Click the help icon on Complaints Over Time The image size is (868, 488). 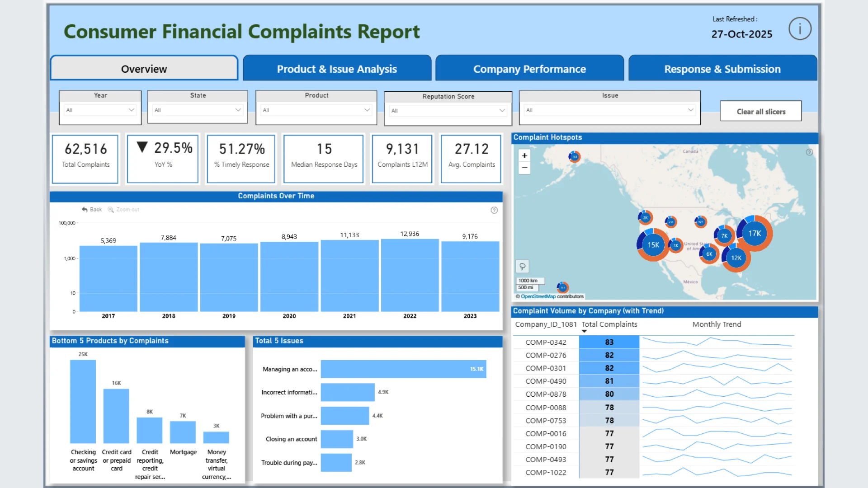pos(494,210)
